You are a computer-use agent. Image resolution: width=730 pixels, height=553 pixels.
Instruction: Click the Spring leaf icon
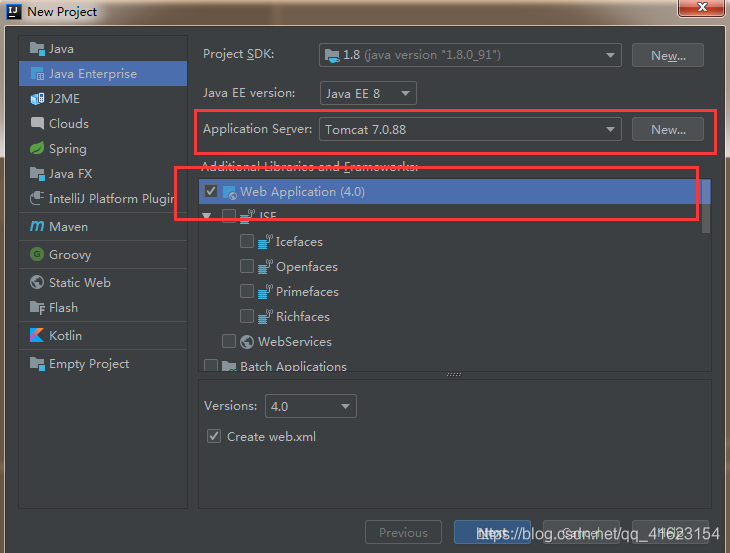37,148
